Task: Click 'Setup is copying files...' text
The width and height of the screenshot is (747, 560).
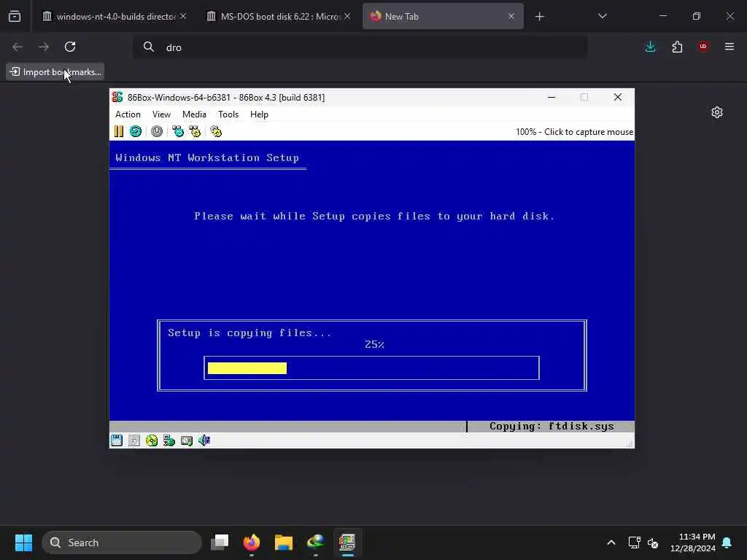Action: pyautogui.click(x=249, y=332)
